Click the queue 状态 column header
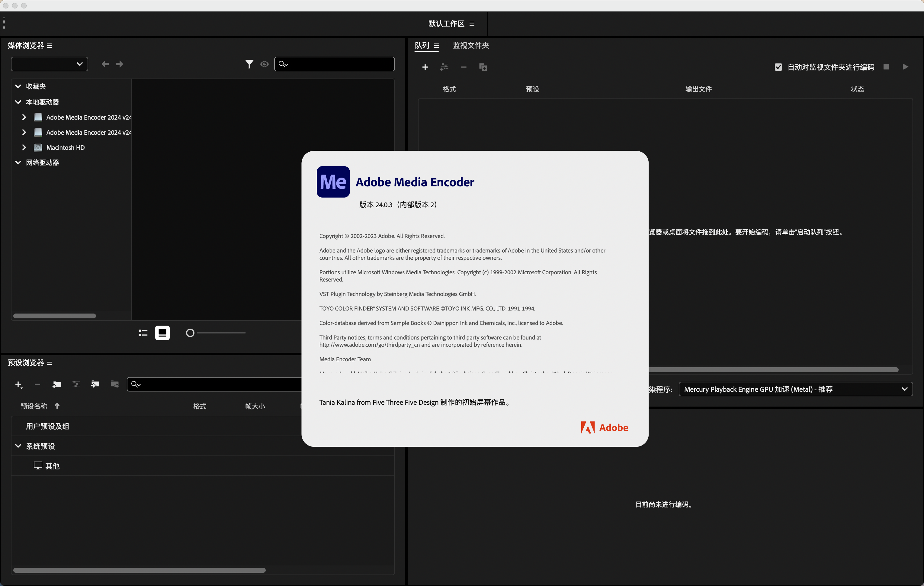This screenshot has width=924, height=586. [x=857, y=89]
